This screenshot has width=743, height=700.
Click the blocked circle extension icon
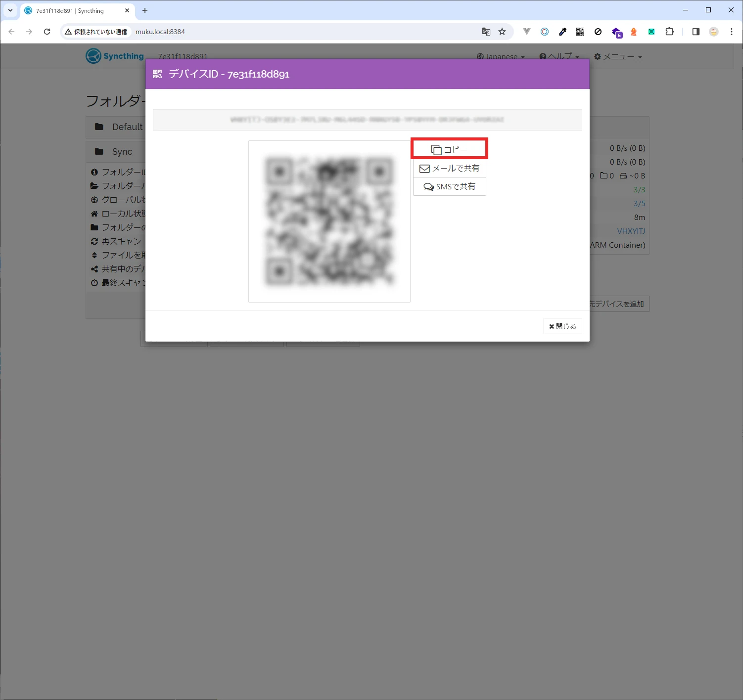(598, 32)
